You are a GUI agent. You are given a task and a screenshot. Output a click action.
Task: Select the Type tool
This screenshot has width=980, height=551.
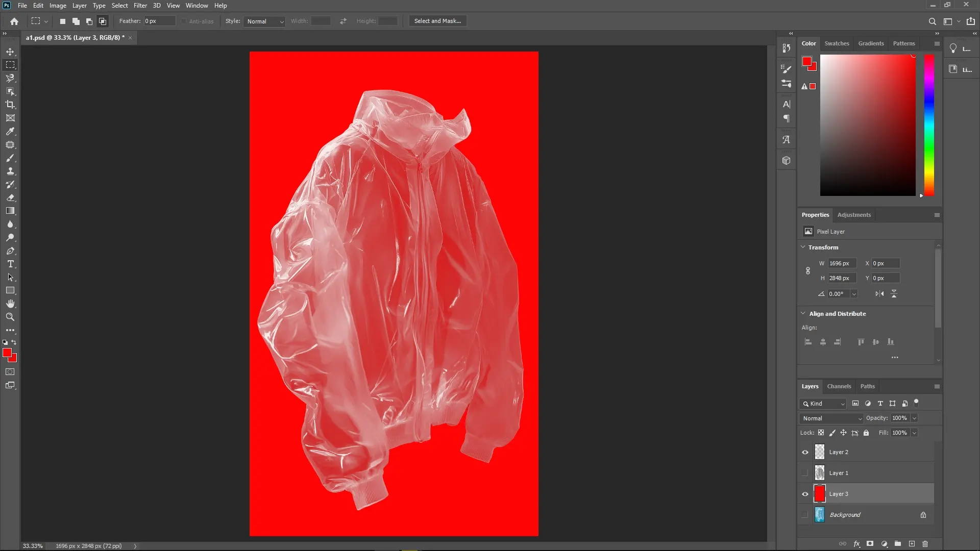[x=10, y=264]
